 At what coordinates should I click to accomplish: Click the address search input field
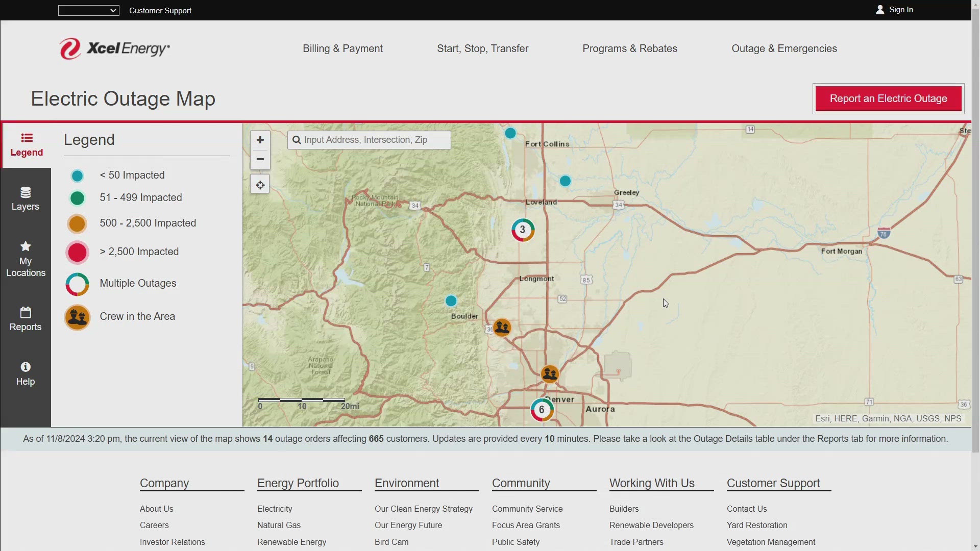pyautogui.click(x=368, y=139)
